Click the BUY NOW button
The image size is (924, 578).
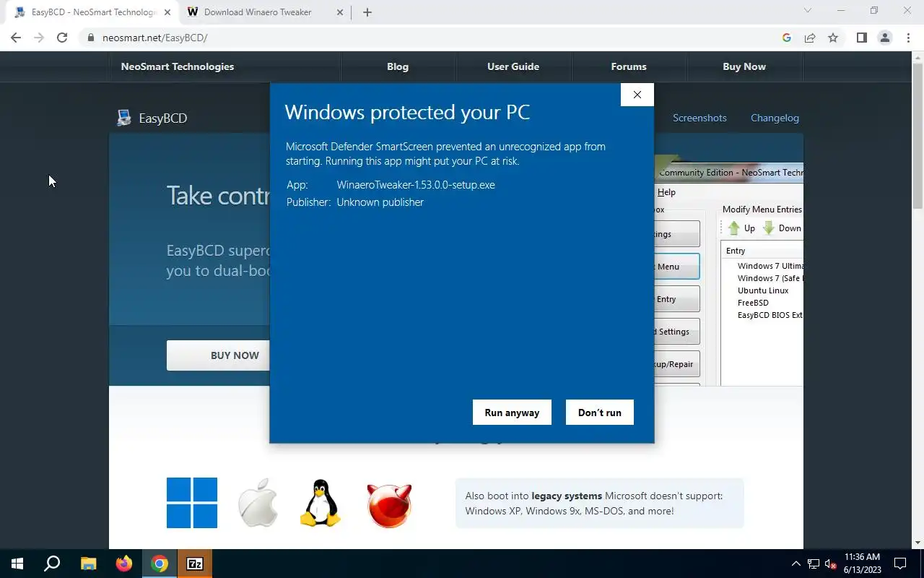tap(219, 355)
